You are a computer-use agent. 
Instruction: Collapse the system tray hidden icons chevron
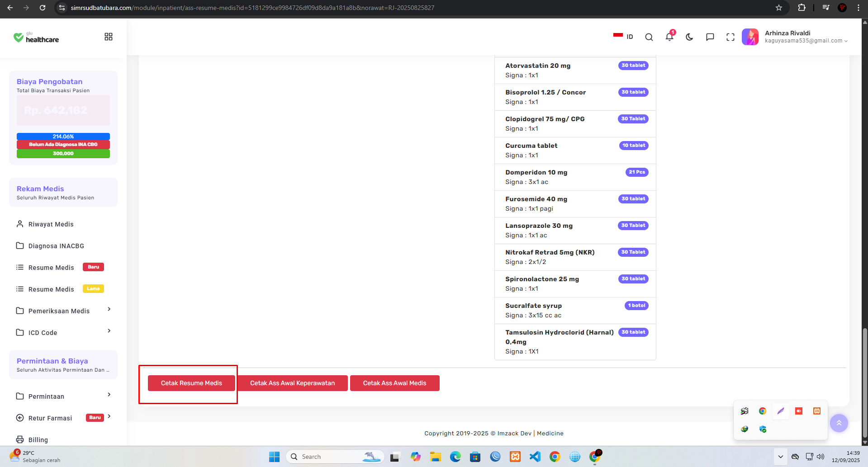pyautogui.click(x=780, y=457)
